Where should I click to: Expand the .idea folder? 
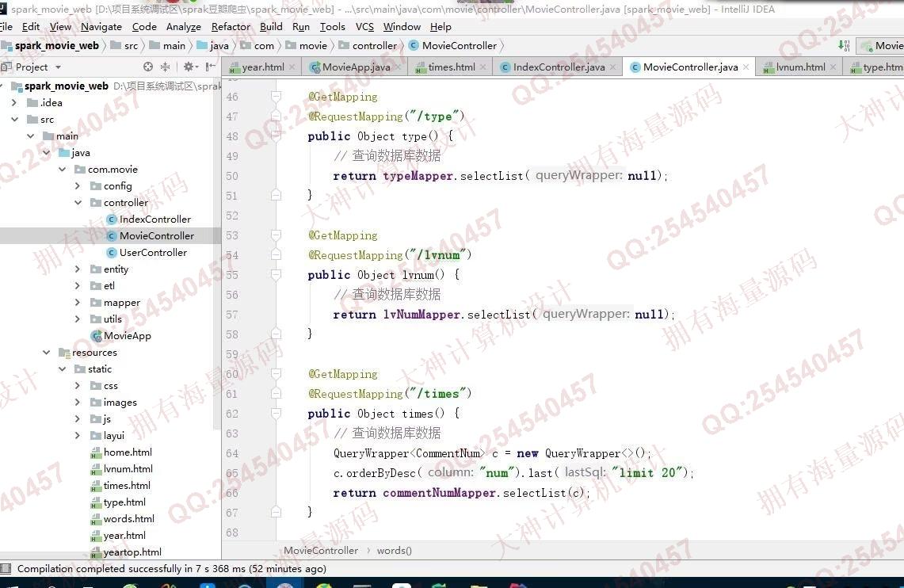[14, 102]
